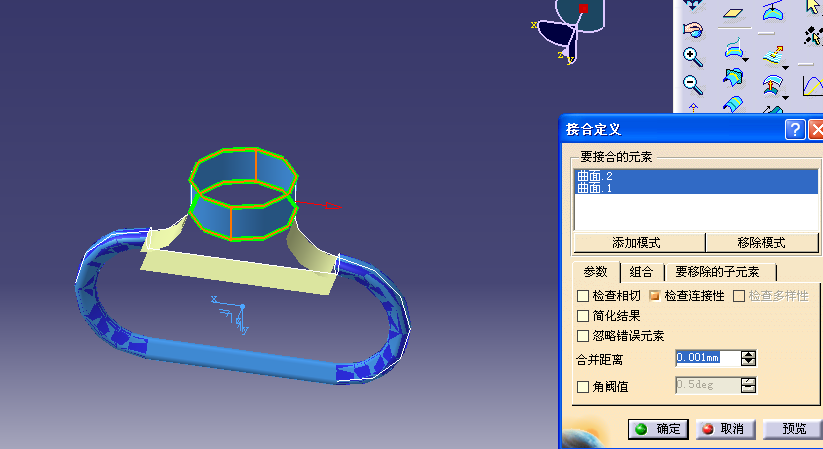The image size is (823, 449).
Task: Enable the 角阀值 checkbox
Action: (x=583, y=387)
